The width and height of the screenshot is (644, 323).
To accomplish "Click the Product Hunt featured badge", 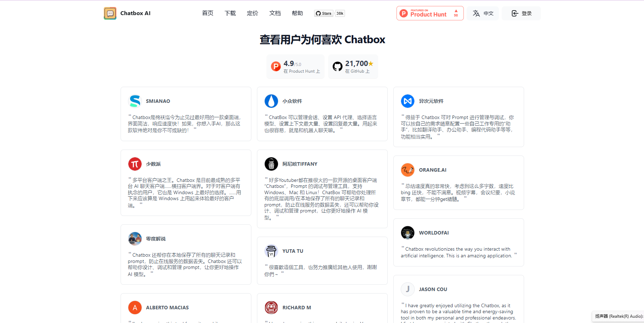I will point(430,13).
